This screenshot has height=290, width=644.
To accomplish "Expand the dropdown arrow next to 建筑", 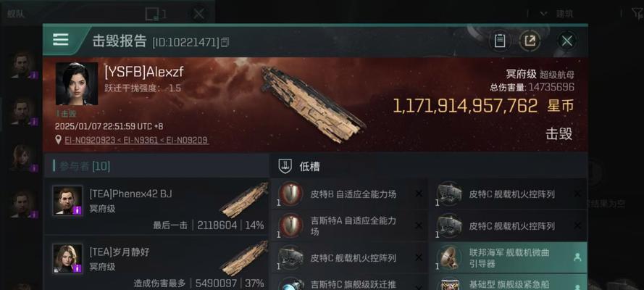I will click(543, 14).
